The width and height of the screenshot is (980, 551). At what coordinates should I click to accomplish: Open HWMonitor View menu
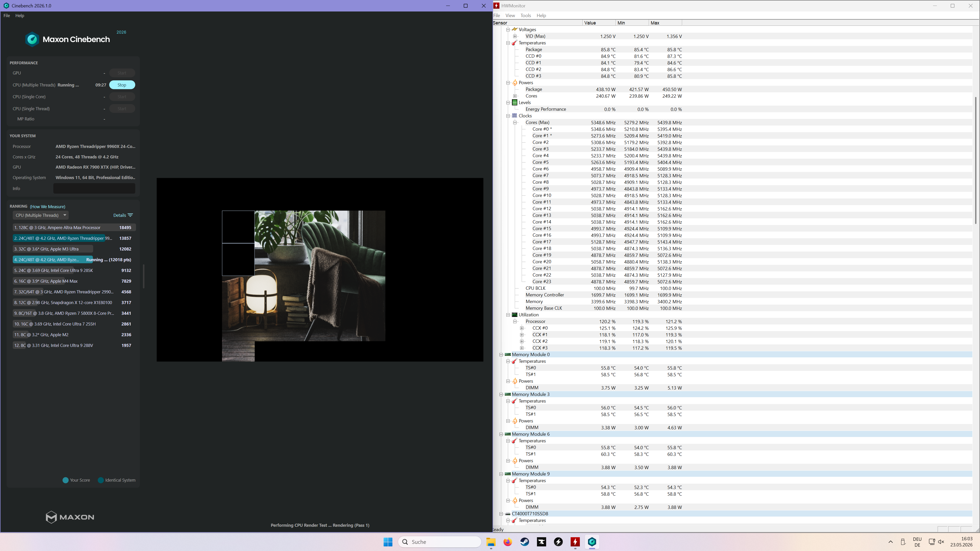coord(510,16)
